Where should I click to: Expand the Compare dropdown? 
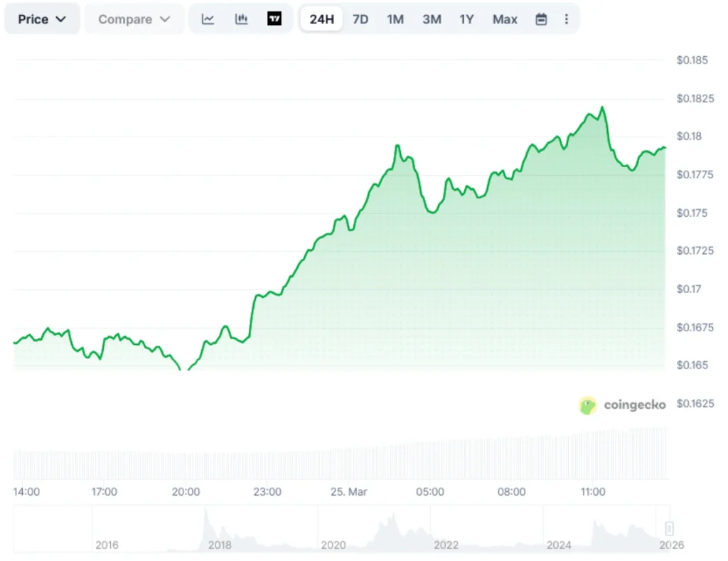point(134,19)
